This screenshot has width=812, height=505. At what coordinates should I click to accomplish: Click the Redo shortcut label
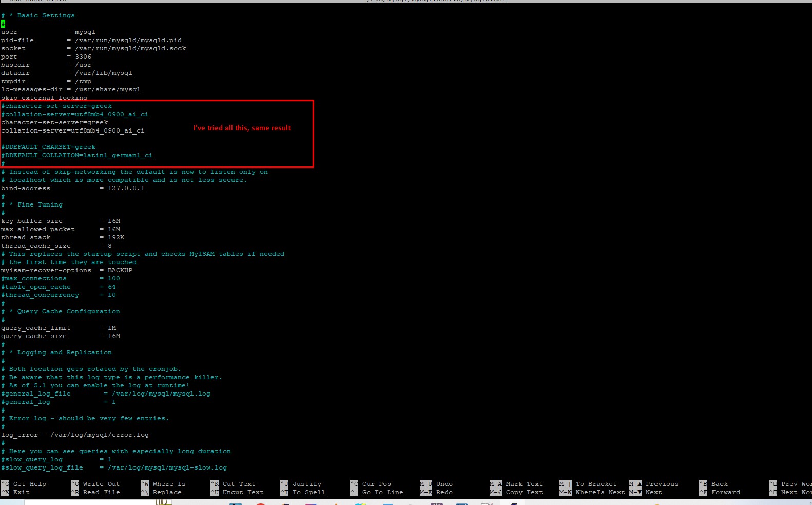tap(444, 492)
